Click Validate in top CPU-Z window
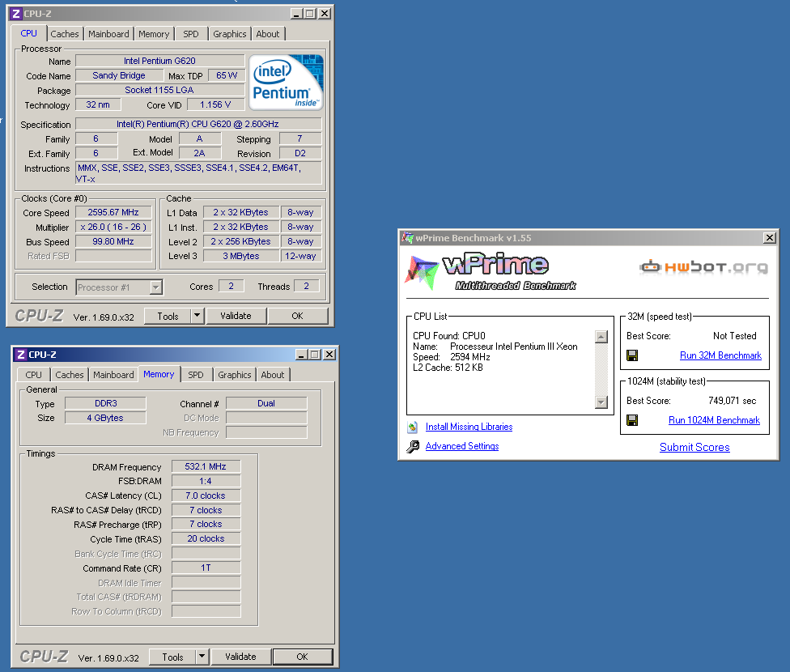 click(236, 316)
